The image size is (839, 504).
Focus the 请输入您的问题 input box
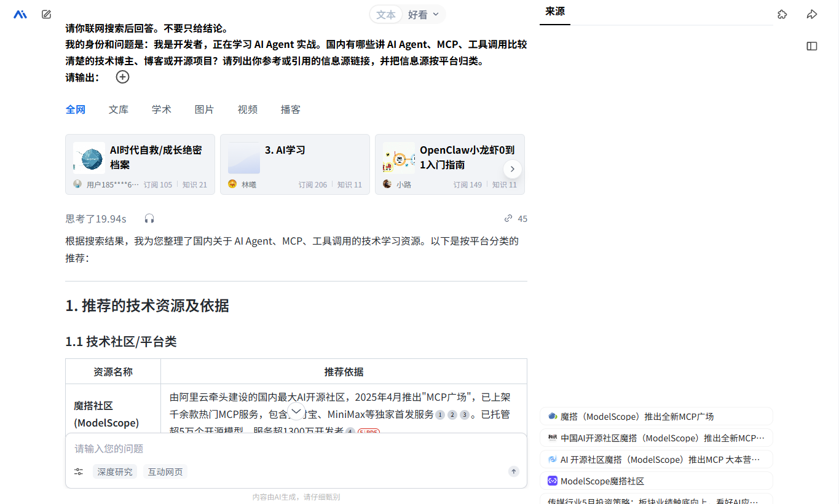[x=296, y=449]
